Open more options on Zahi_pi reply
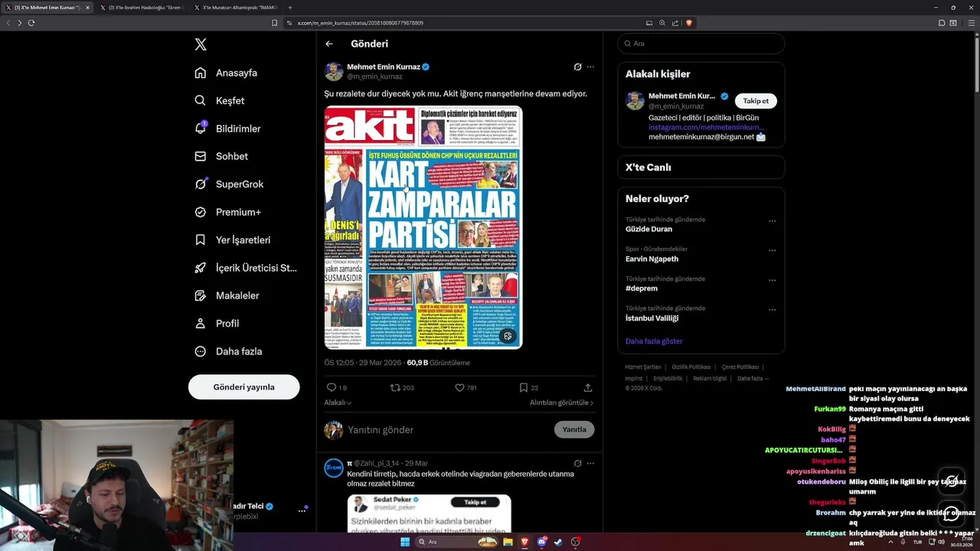Image resolution: width=980 pixels, height=551 pixels. coord(590,463)
